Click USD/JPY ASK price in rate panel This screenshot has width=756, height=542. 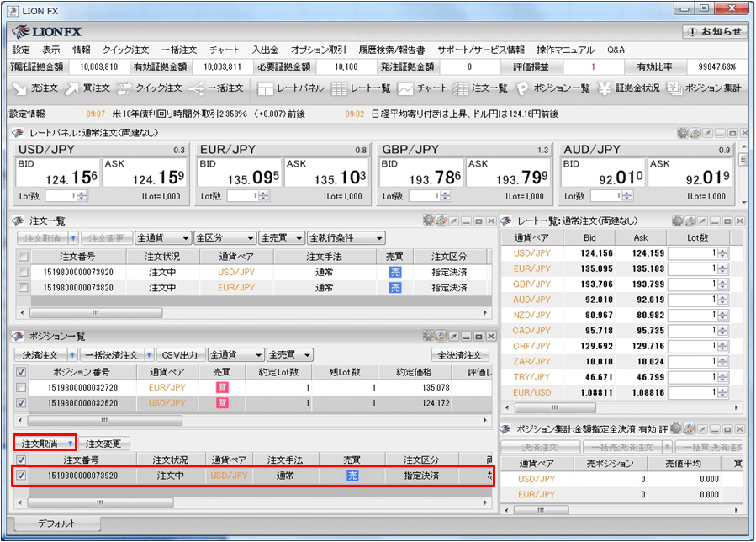(x=145, y=173)
